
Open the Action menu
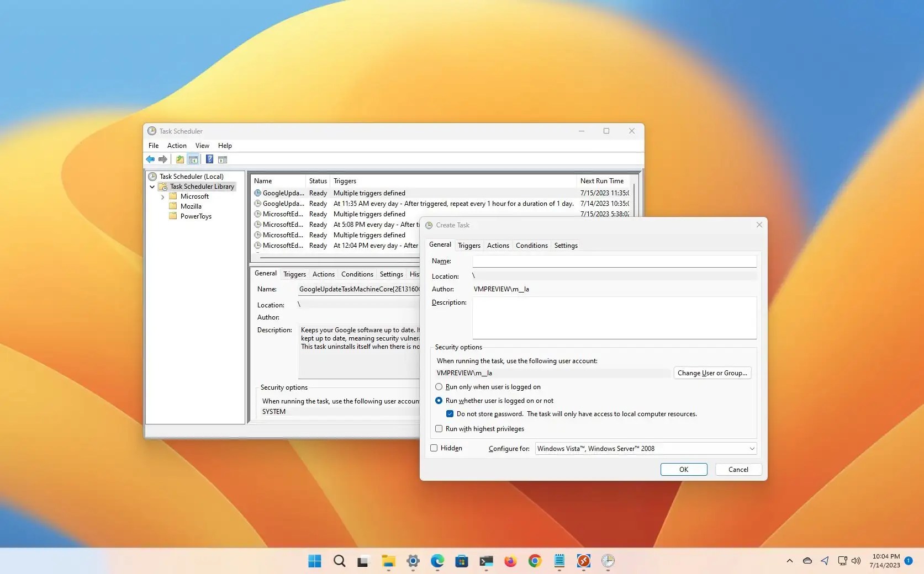[176, 145]
